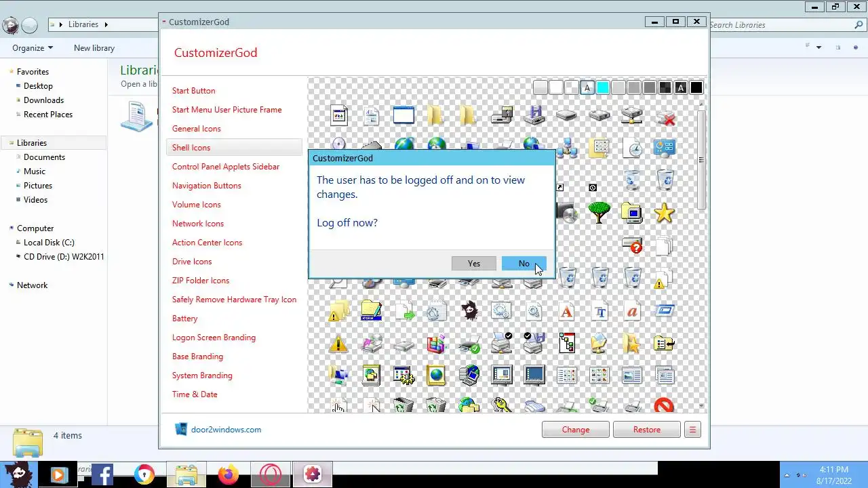
Task: Open the hamburger menu beside Restore
Action: point(692,430)
